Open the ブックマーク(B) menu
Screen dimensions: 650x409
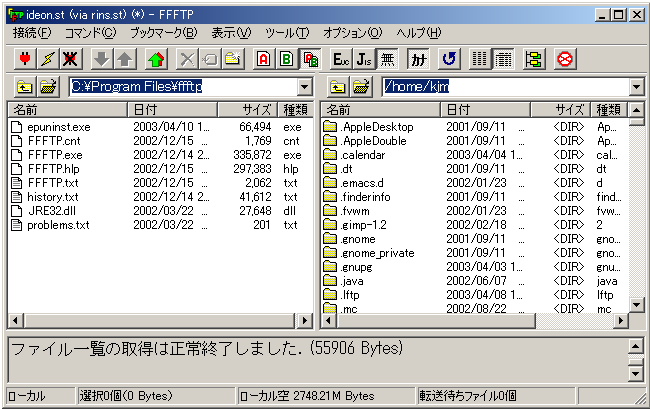coord(164,33)
